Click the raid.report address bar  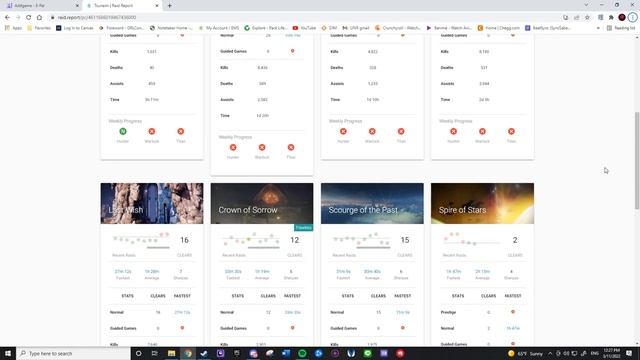pyautogui.click(x=302, y=18)
